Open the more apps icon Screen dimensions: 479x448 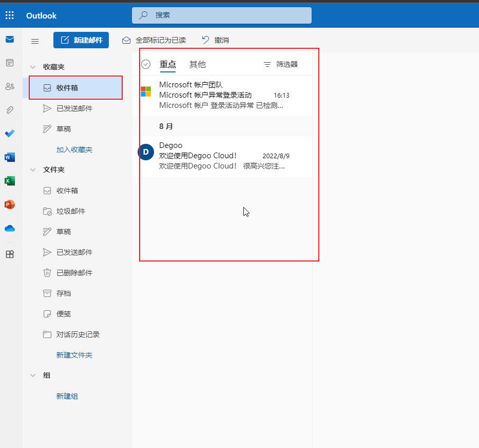coord(10,254)
